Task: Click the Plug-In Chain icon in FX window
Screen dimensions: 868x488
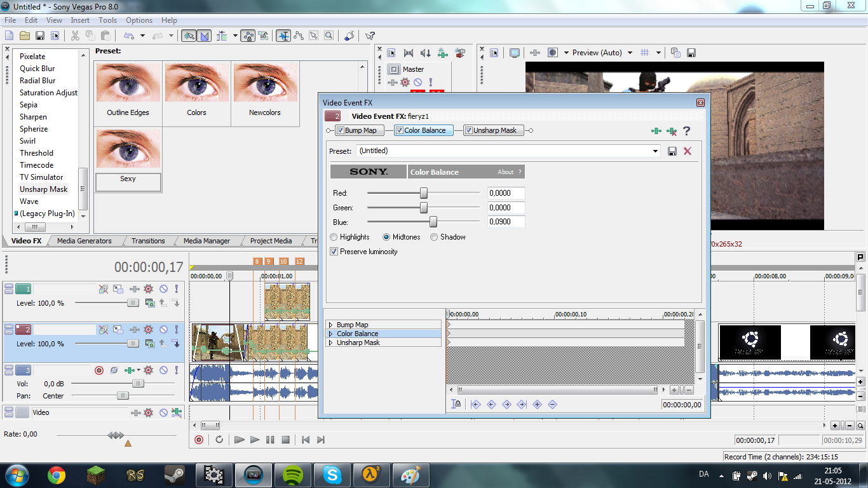Action: click(x=656, y=131)
